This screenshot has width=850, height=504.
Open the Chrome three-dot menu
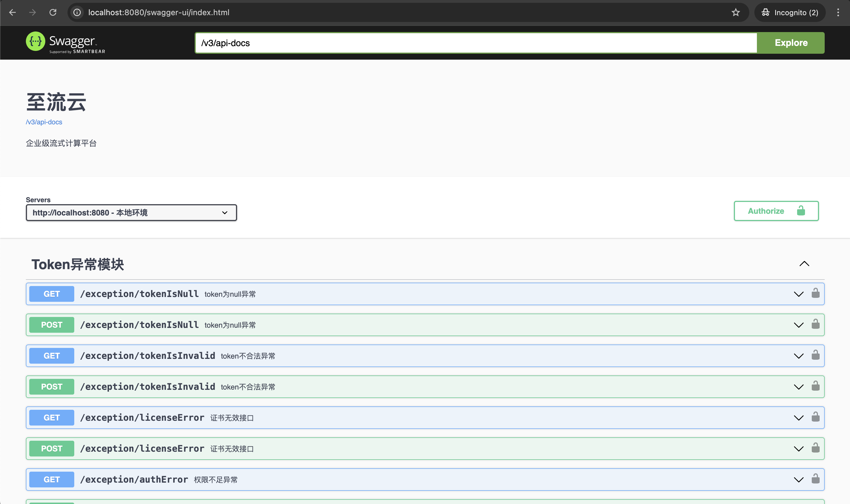coord(838,13)
